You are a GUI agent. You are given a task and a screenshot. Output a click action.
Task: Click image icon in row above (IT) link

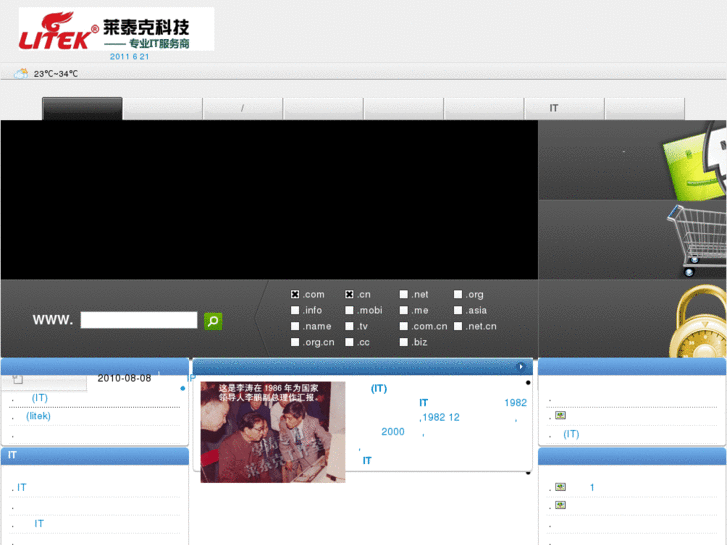tap(560, 415)
